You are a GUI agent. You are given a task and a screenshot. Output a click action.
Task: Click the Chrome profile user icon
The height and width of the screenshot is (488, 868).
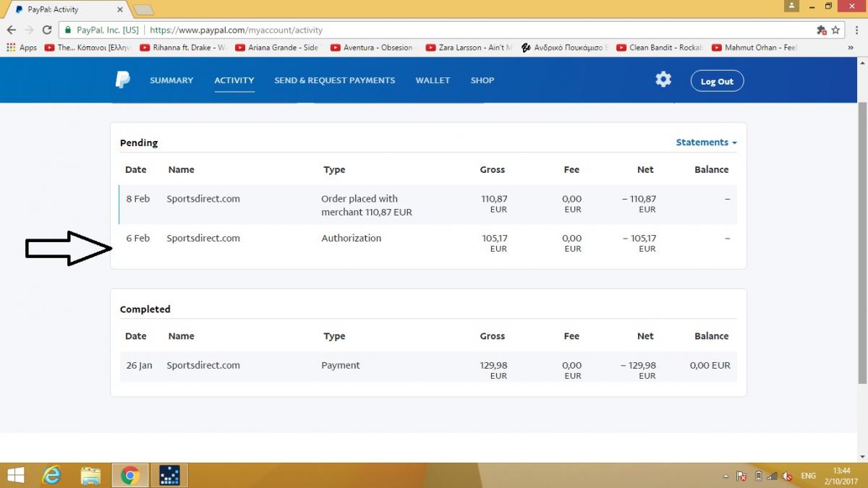tap(792, 6)
